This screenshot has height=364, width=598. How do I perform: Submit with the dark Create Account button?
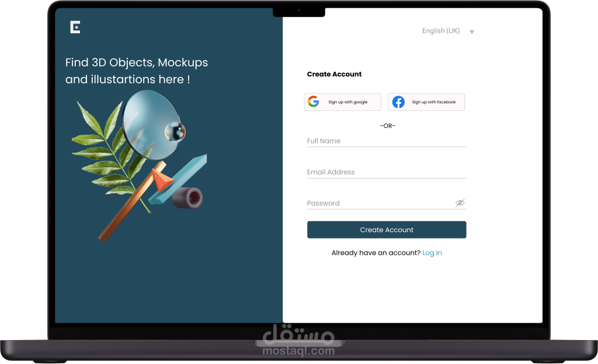pos(387,230)
